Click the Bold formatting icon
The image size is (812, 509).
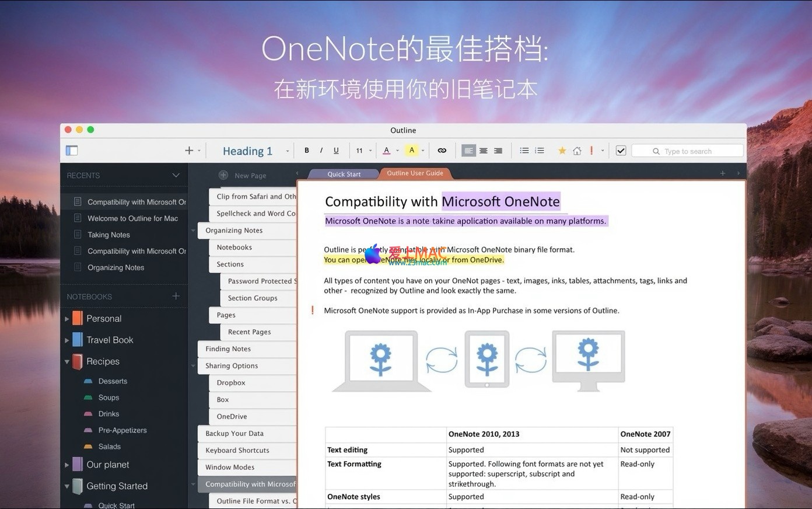coord(307,151)
